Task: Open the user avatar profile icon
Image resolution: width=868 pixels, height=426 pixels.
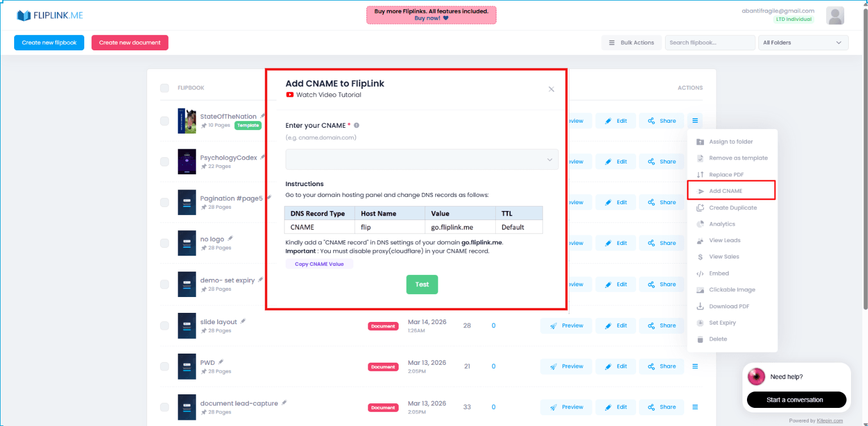Action: click(835, 16)
